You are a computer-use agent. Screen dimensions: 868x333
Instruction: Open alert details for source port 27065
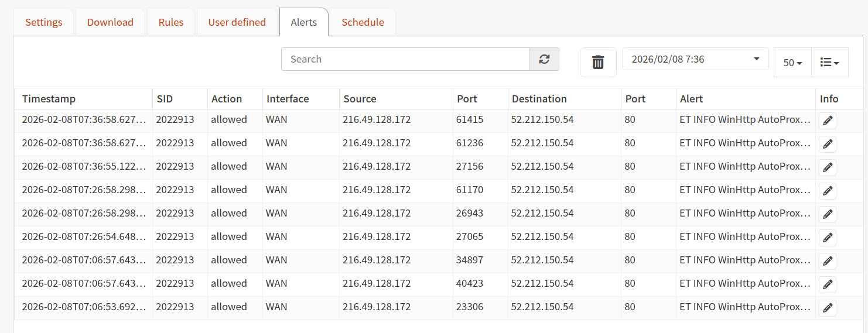pos(827,238)
